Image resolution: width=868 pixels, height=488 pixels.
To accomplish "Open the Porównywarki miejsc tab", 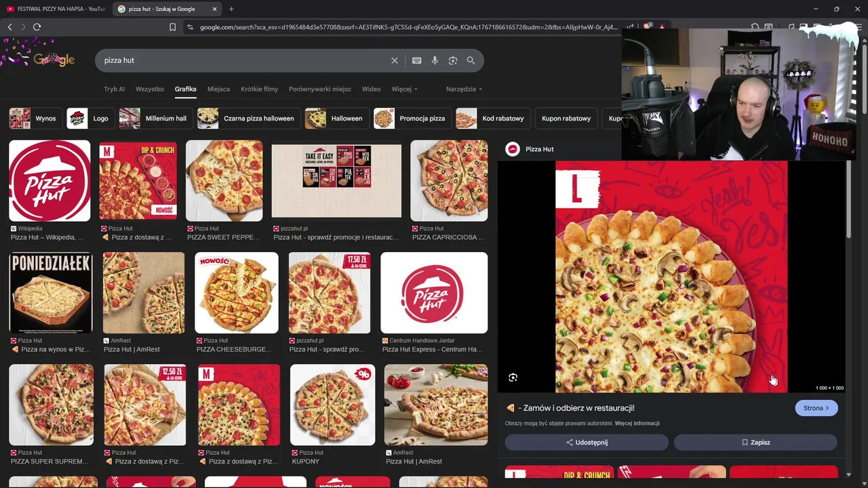I will (x=320, y=89).
